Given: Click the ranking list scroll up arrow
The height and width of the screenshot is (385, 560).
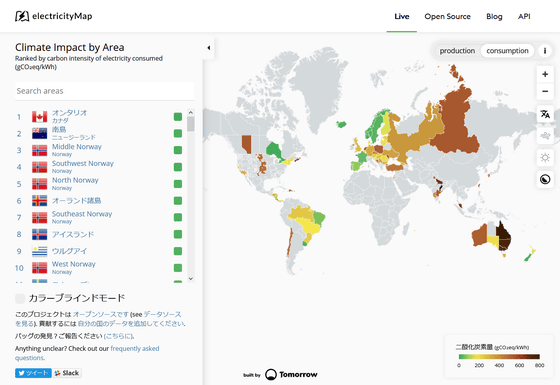Looking at the screenshot, I should pyautogui.click(x=191, y=112).
